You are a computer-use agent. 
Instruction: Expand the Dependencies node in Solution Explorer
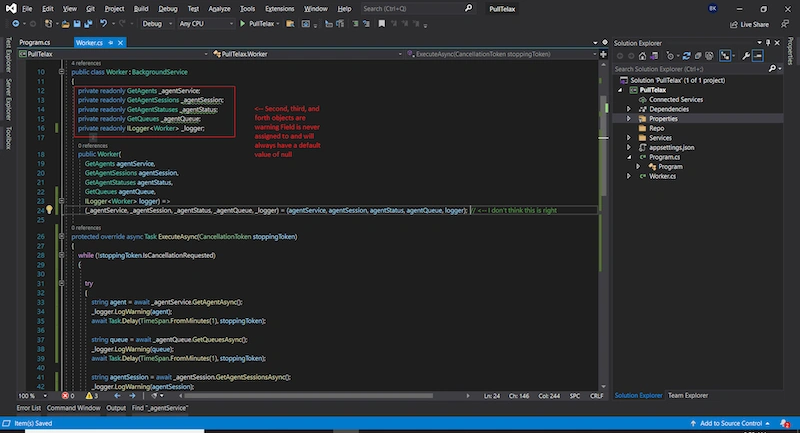(x=629, y=109)
